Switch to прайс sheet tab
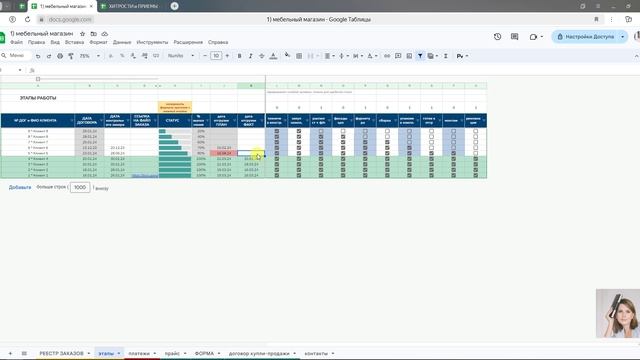 click(172, 353)
